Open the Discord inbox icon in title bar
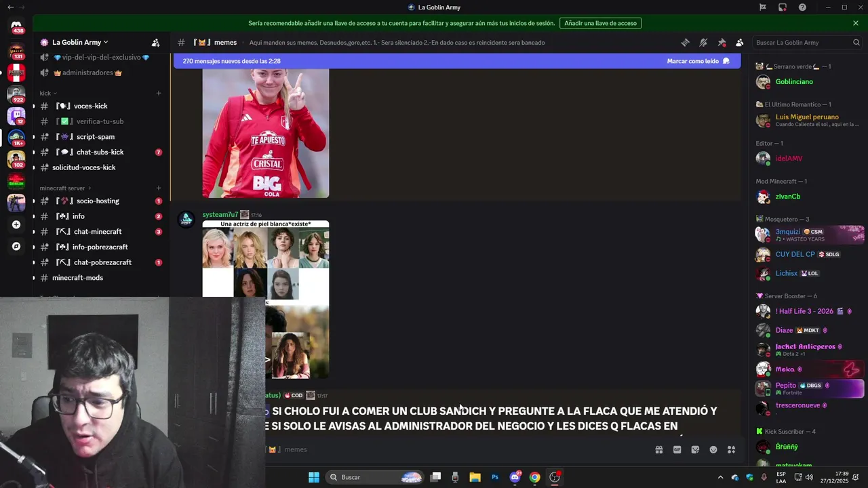868x488 pixels. click(783, 7)
